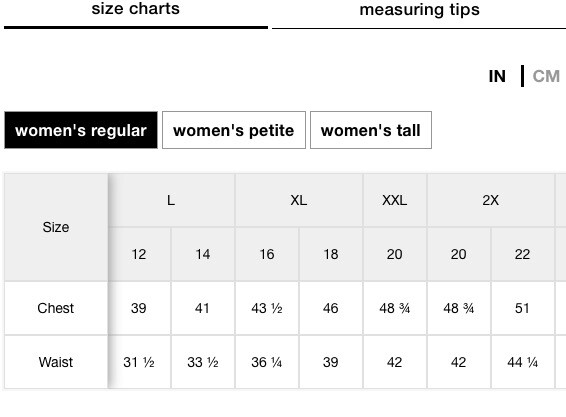
Task: Click the 44 ¼ waist measurement
Action: [x=523, y=362]
